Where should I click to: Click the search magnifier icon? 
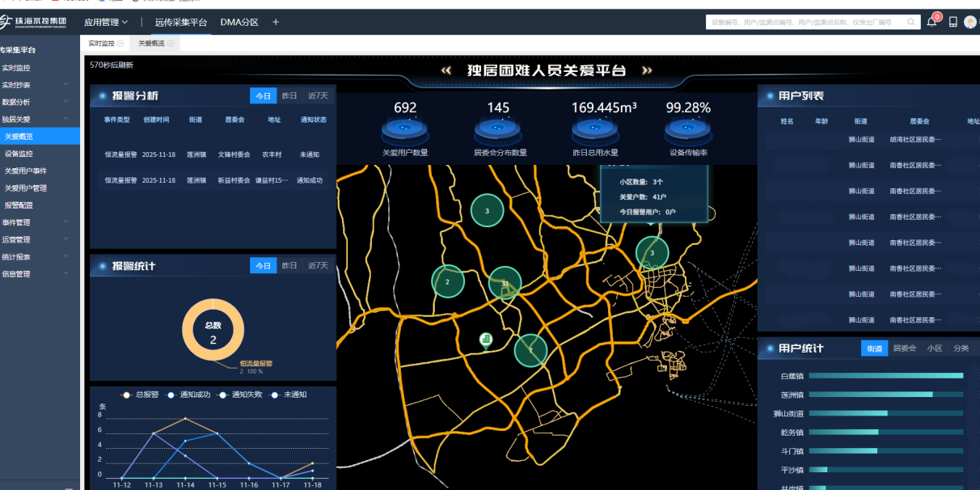coord(911,23)
